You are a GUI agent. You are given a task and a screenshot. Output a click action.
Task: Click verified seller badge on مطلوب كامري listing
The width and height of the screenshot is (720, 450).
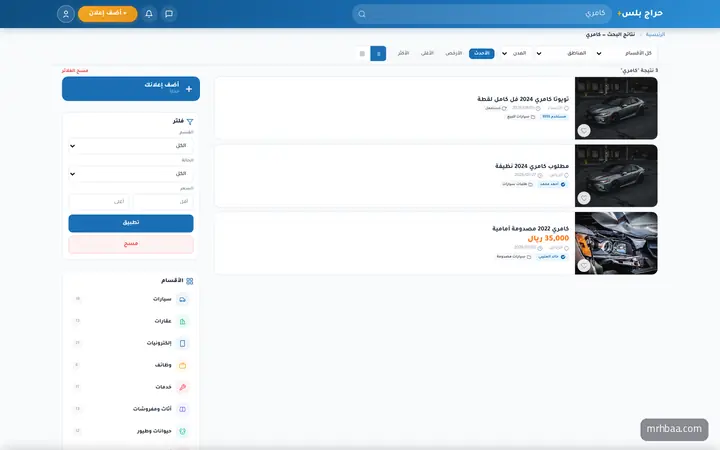coord(553,184)
